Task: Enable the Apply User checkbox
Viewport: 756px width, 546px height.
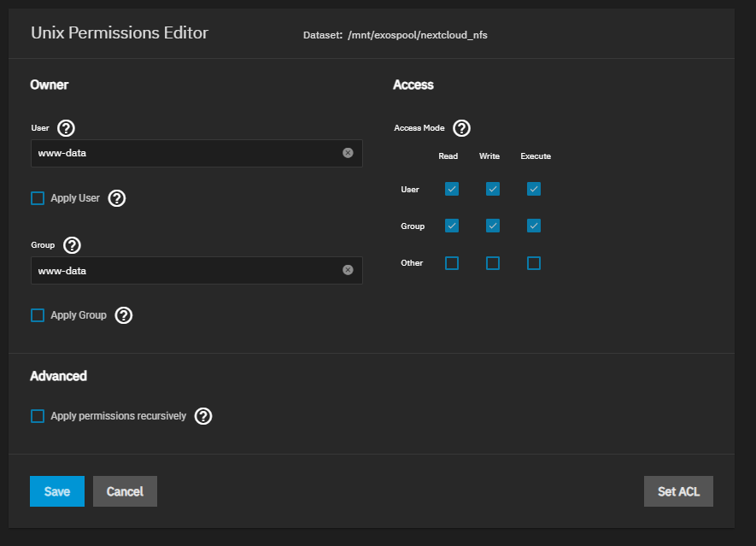Action: click(38, 198)
